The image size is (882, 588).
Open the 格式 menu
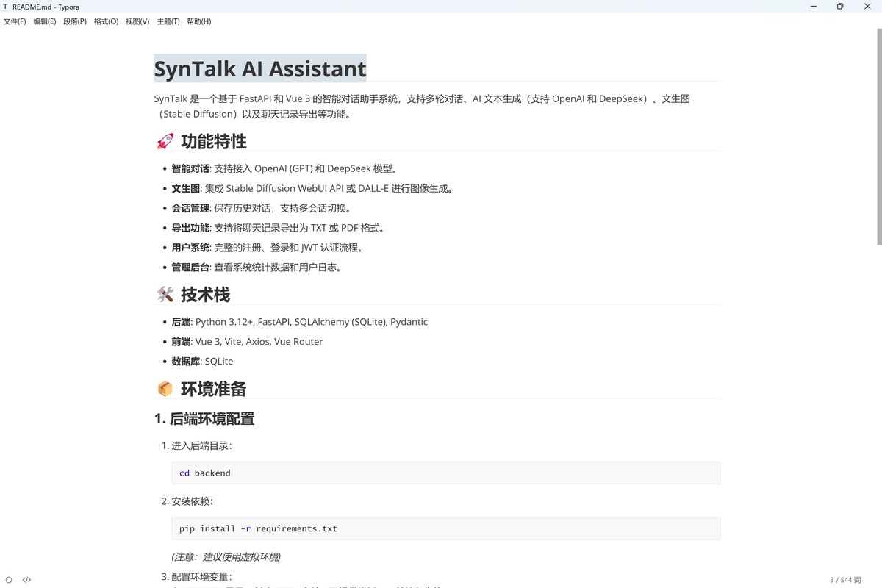pyautogui.click(x=105, y=21)
